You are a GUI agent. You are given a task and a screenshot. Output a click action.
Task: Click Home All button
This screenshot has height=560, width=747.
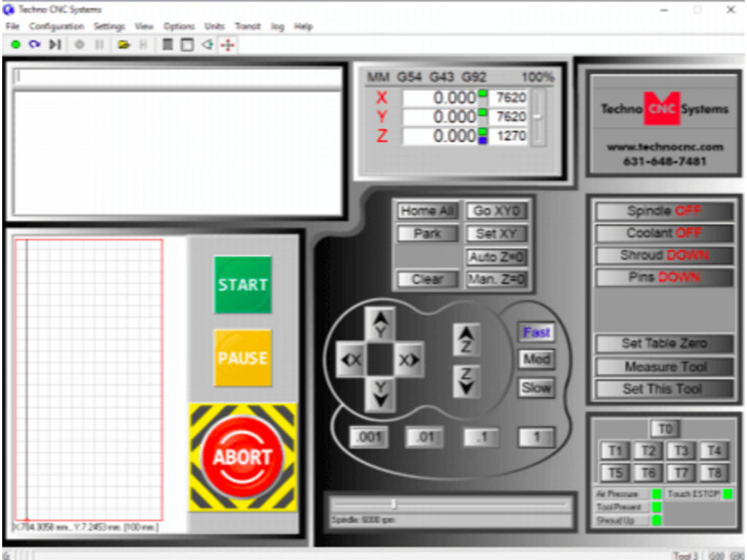tap(427, 211)
